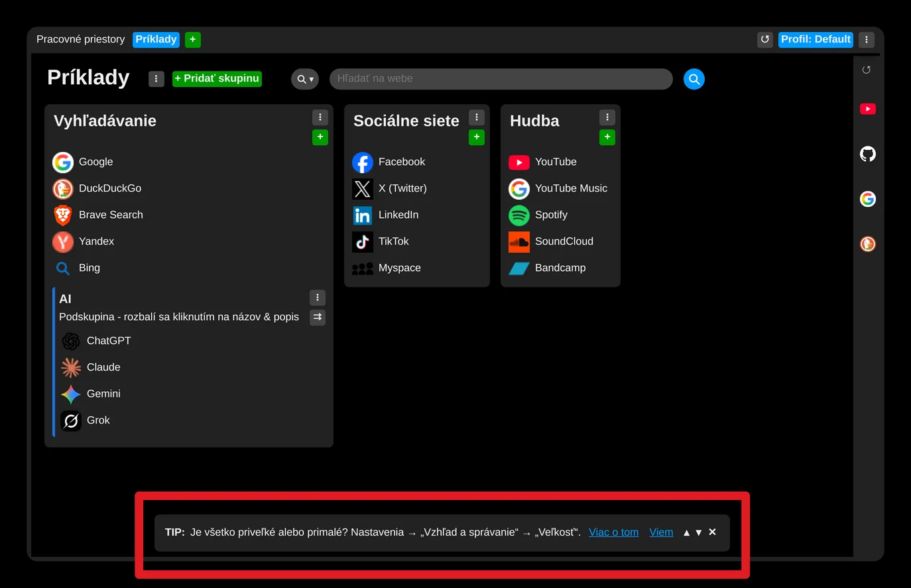Open the LinkedIn icon

[363, 215]
